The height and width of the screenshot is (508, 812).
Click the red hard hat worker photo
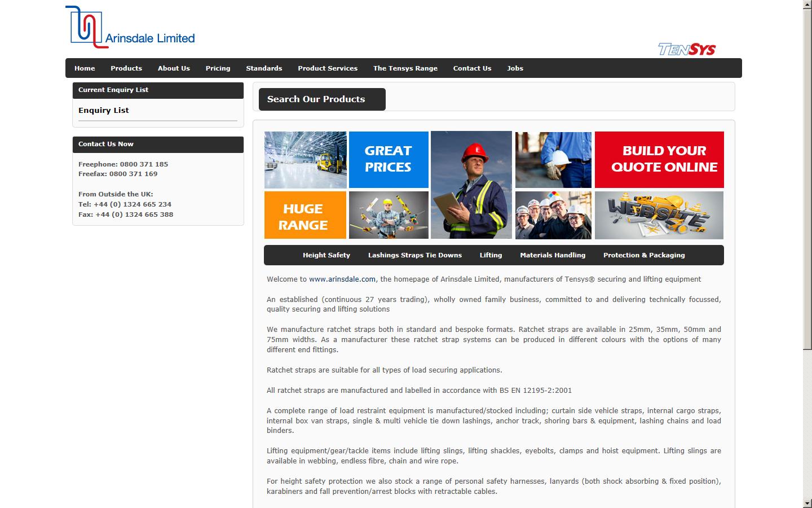click(471, 185)
